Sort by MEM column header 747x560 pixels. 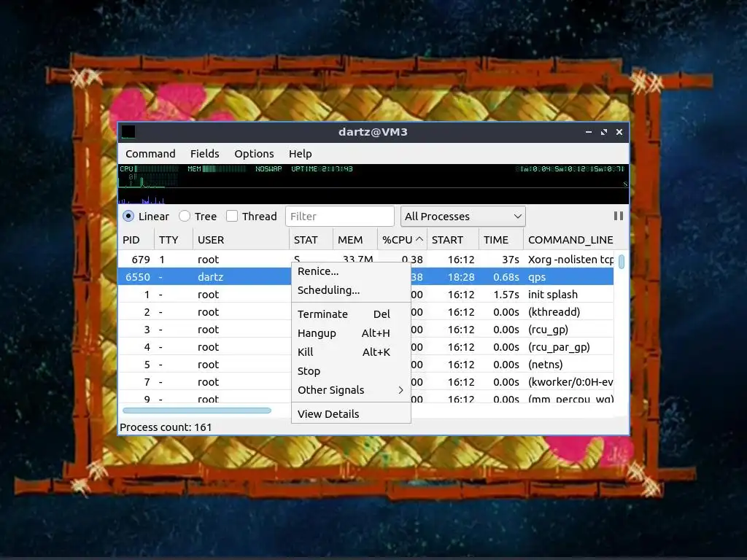355,240
